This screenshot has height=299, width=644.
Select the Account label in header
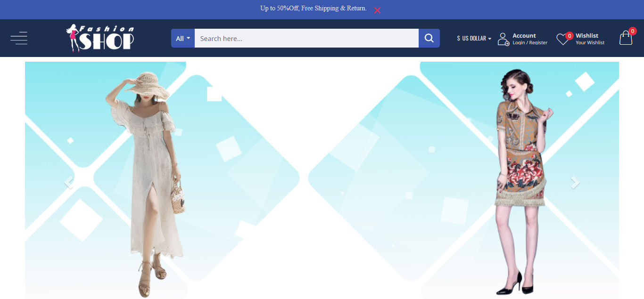[524, 35]
